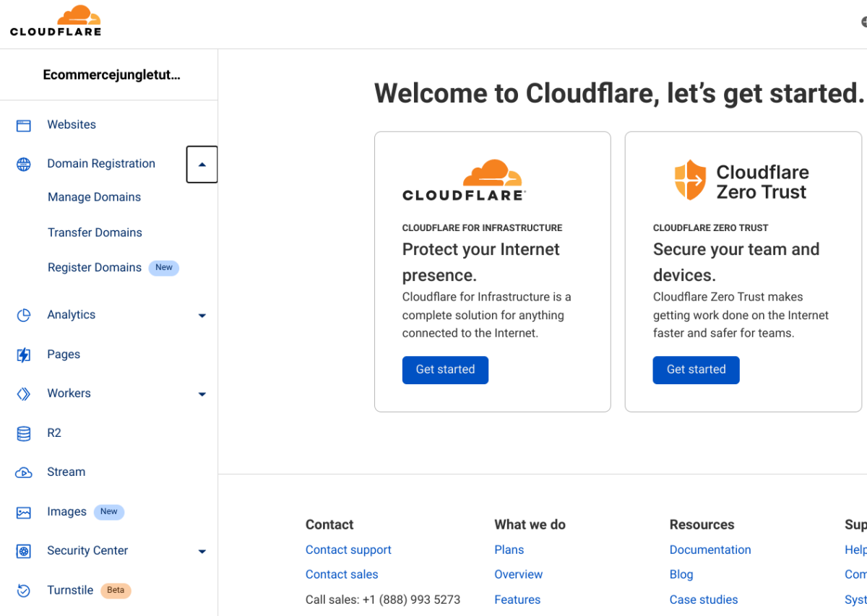This screenshot has height=616, width=867.
Task: Select Transfer Domains menu item
Action: pyautogui.click(x=95, y=233)
